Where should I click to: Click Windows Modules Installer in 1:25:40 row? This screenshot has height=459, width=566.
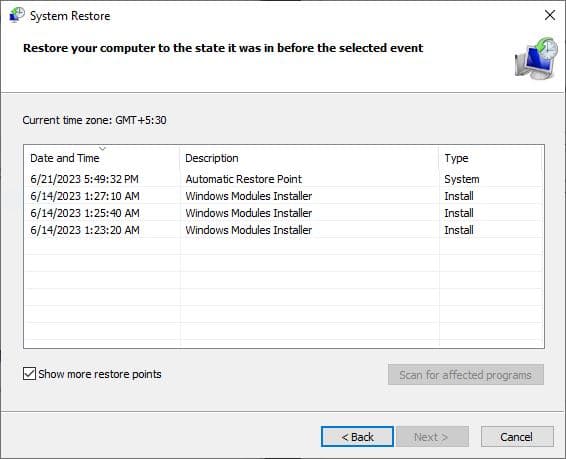249,213
